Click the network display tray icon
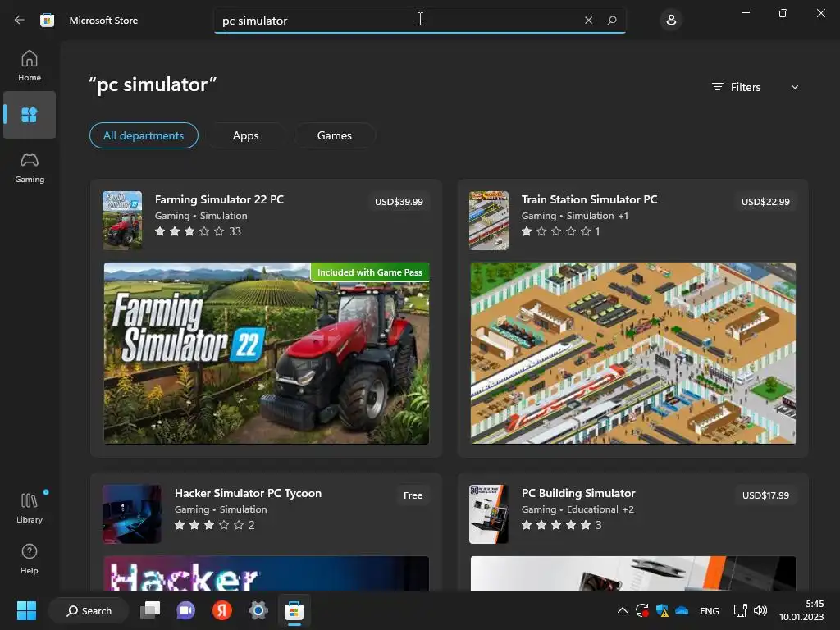Screen dimensions: 840x630 click(741, 610)
